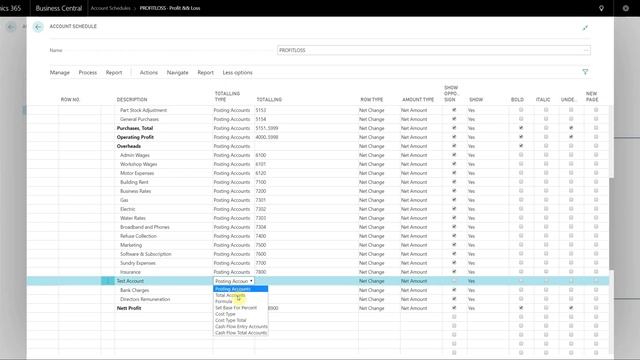Select Cash Flow Entry Accounts option
640x360 pixels.
241,327
